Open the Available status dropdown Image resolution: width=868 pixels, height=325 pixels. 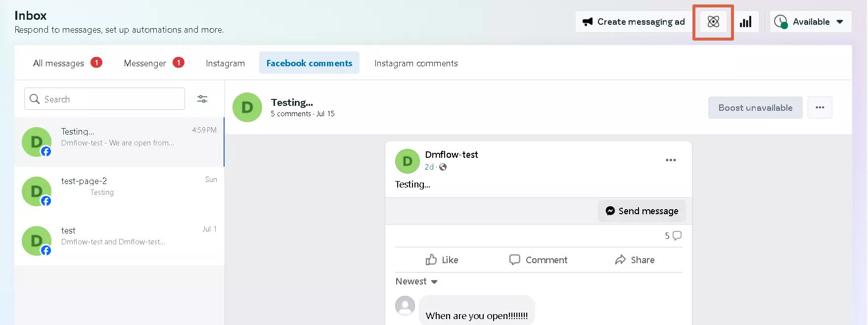click(x=810, y=22)
